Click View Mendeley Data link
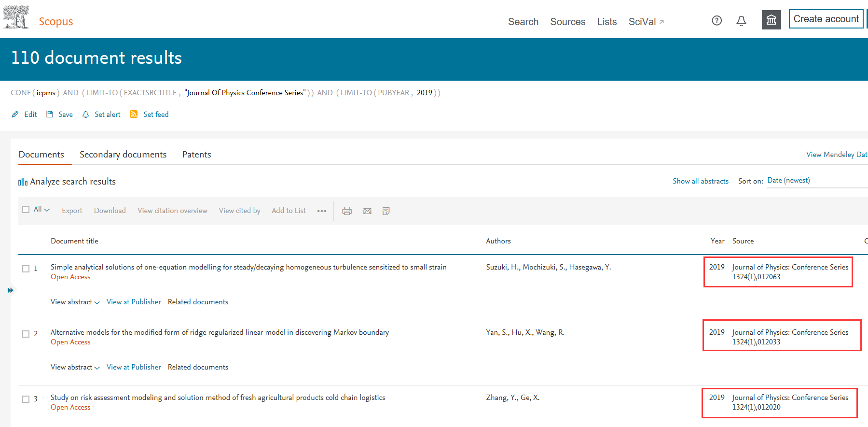868x427 pixels. (837, 155)
